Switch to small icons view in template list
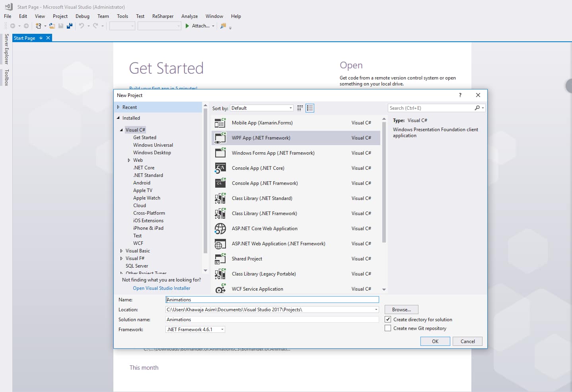The width and height of the screenshot is (572, 392). 300,108
